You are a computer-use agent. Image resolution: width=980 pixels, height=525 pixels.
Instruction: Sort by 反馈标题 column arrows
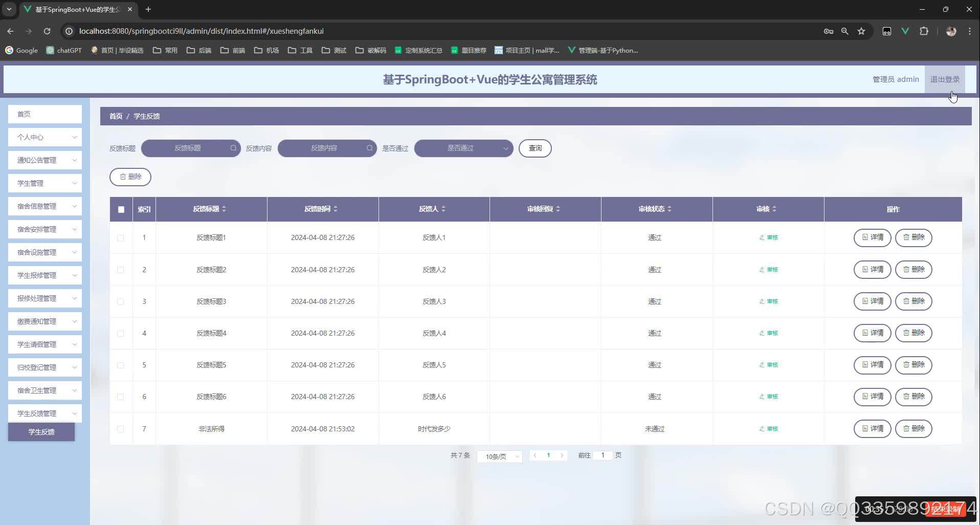point(224,209)
